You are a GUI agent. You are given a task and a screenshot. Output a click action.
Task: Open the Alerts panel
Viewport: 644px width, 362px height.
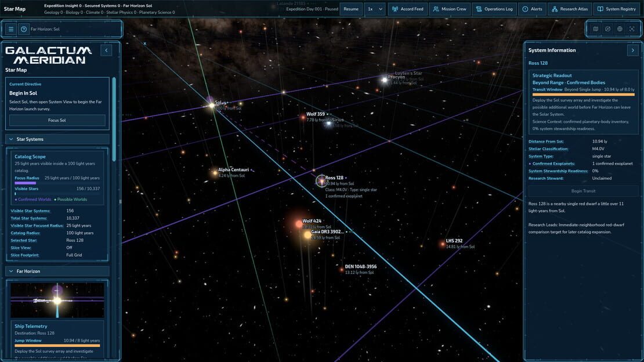click(x=532, y=9)
